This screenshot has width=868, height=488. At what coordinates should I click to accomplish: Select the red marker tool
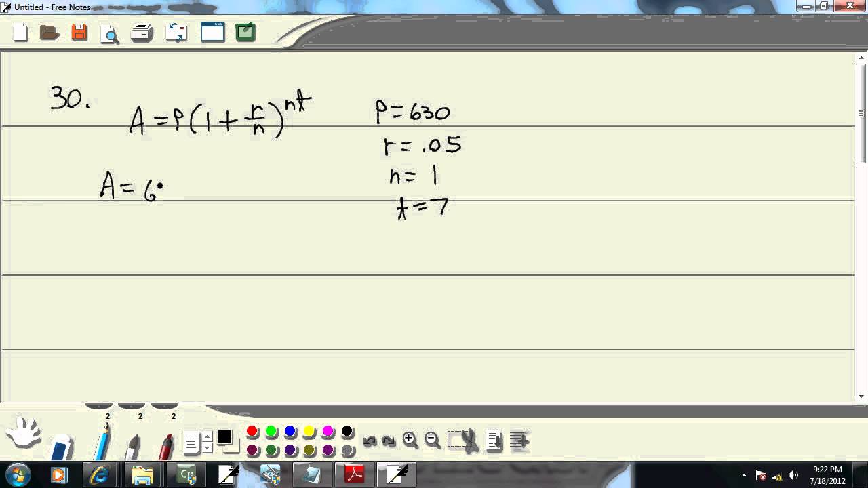(165, 446)
